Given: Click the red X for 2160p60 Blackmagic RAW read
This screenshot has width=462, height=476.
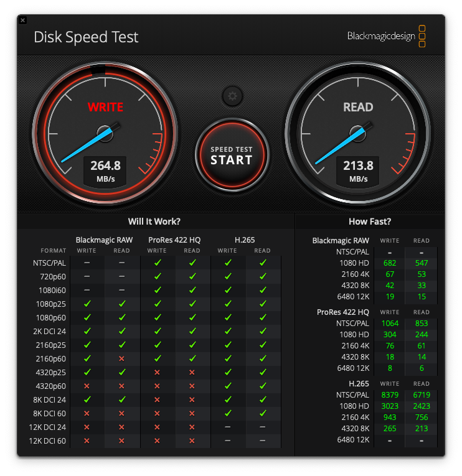Looking at the screenshot, I should [x=121, y=358].
